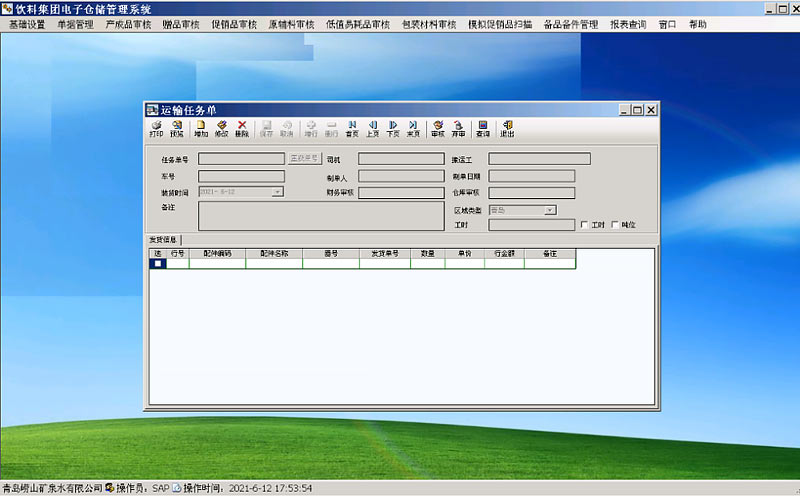The image size is (800, 496).
Task: Enable the 吨位 checkbox
Action: [615, 225]
